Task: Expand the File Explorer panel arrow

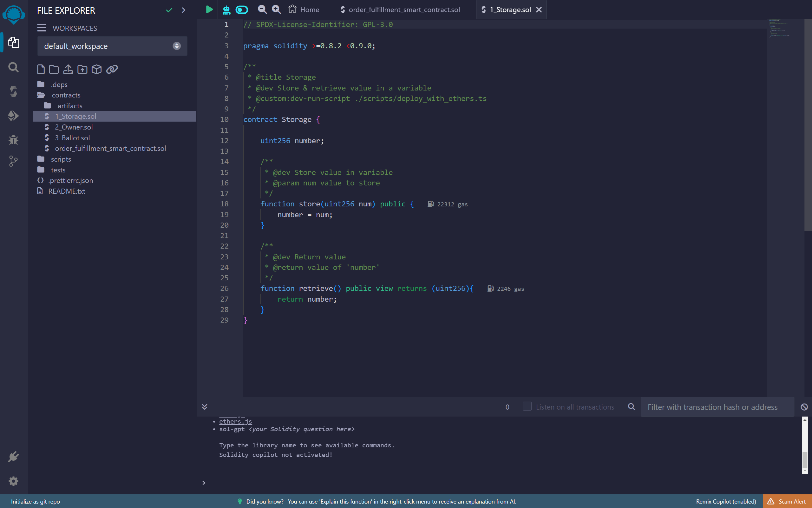Action: pos(184,10)
